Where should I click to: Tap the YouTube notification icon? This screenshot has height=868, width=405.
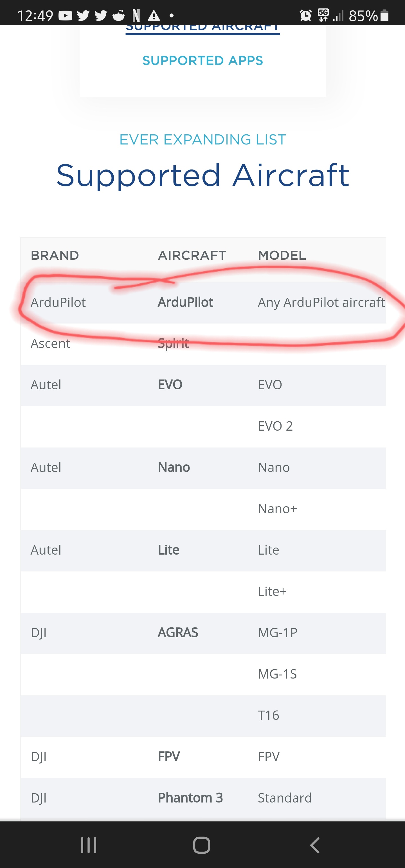click(x=65, y=15)
